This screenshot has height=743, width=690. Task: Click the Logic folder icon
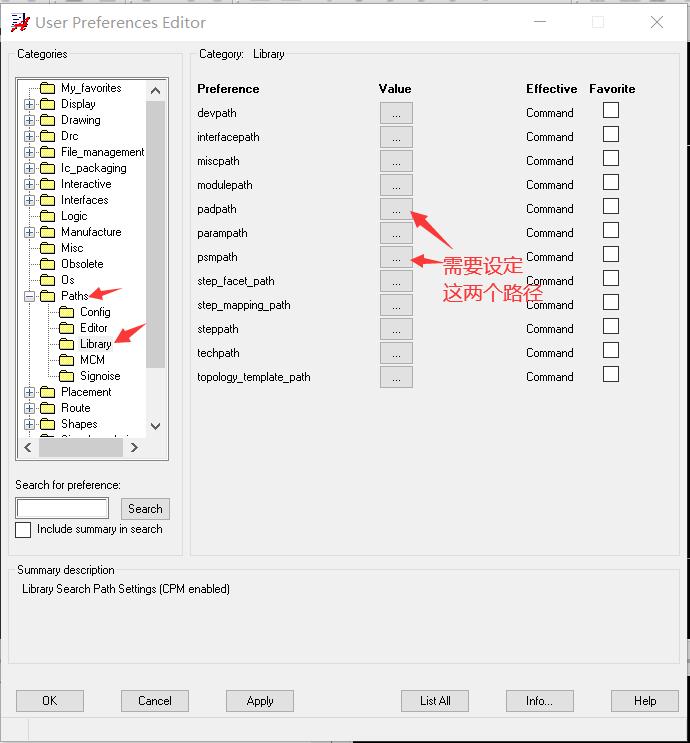pyautogui.click(x=47, y=217)
